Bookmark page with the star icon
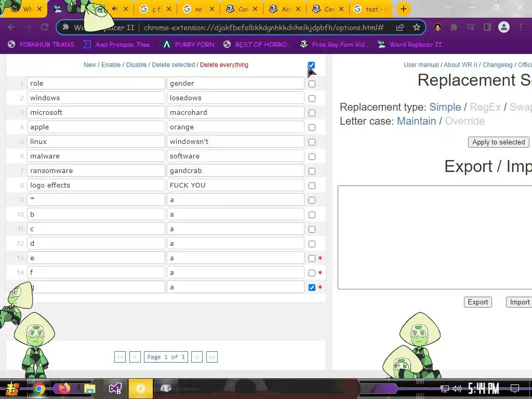This screenshot has height=399, width=532. pos(417,28)
